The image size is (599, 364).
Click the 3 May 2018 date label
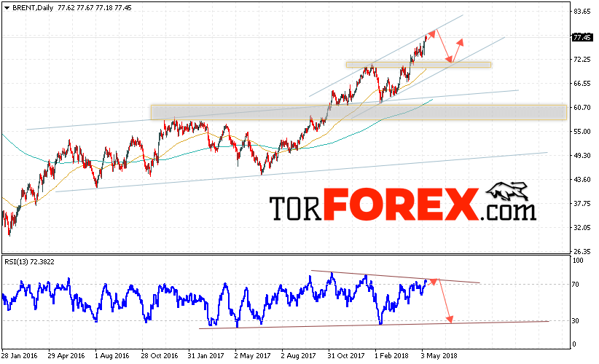pos(439,356)
